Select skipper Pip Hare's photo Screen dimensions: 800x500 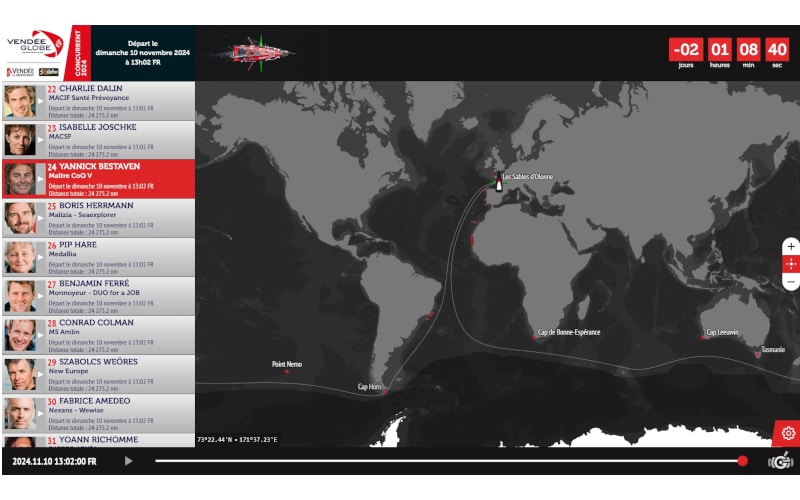pyautogui.click(x=20, y=257)
